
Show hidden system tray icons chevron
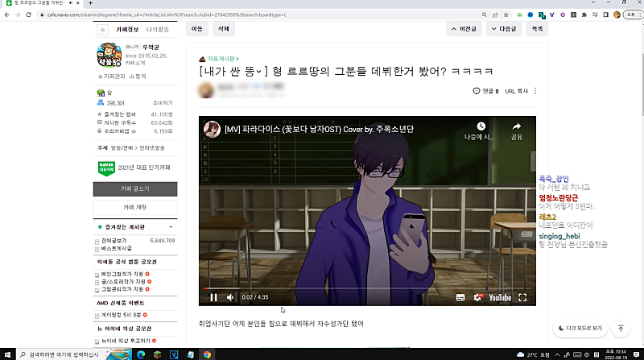point(557,354)
